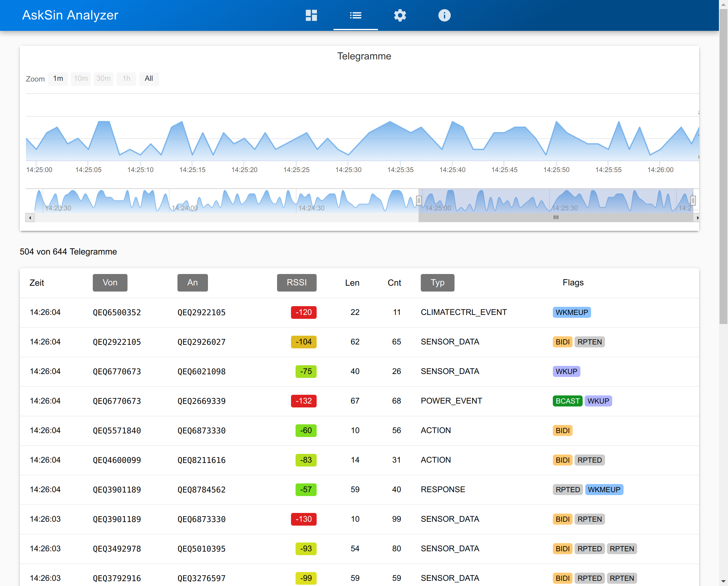Image resolution: width=728 pixels, height=586 pixels.
Task: Click WKUP flag in QEQ6021098 row
Action: (566, 371)
